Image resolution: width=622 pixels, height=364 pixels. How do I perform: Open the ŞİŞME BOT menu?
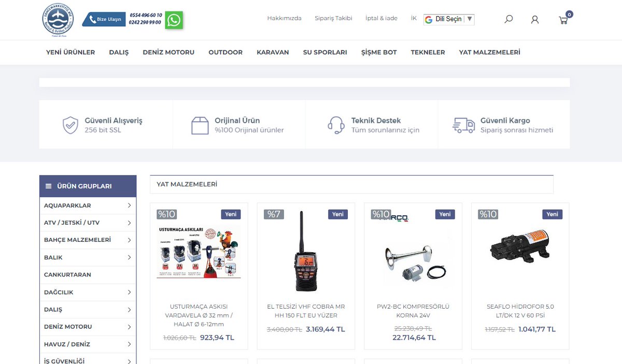[x=379, y=52]
